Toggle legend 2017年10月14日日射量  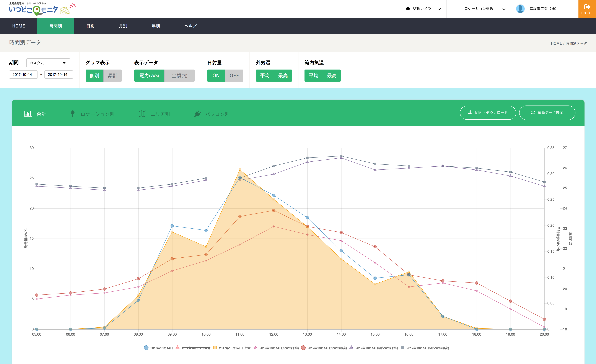point(232,348)
